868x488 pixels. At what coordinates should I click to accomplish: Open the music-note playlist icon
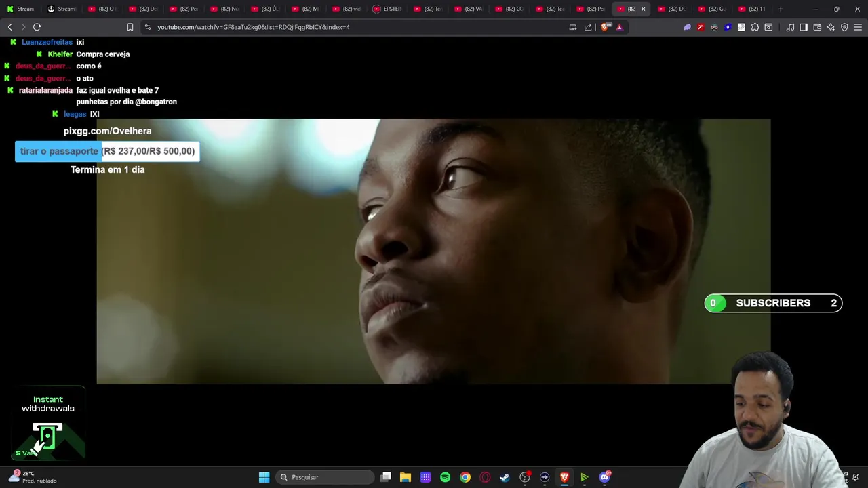click(x=790, y=27)
